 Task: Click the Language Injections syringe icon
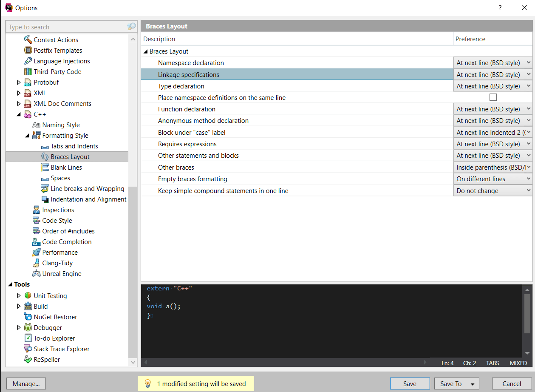coord(28,61)
